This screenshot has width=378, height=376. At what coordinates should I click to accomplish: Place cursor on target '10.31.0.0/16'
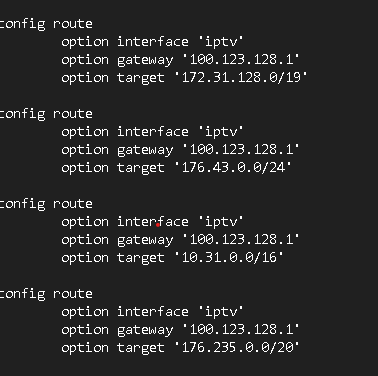point(229,257)
